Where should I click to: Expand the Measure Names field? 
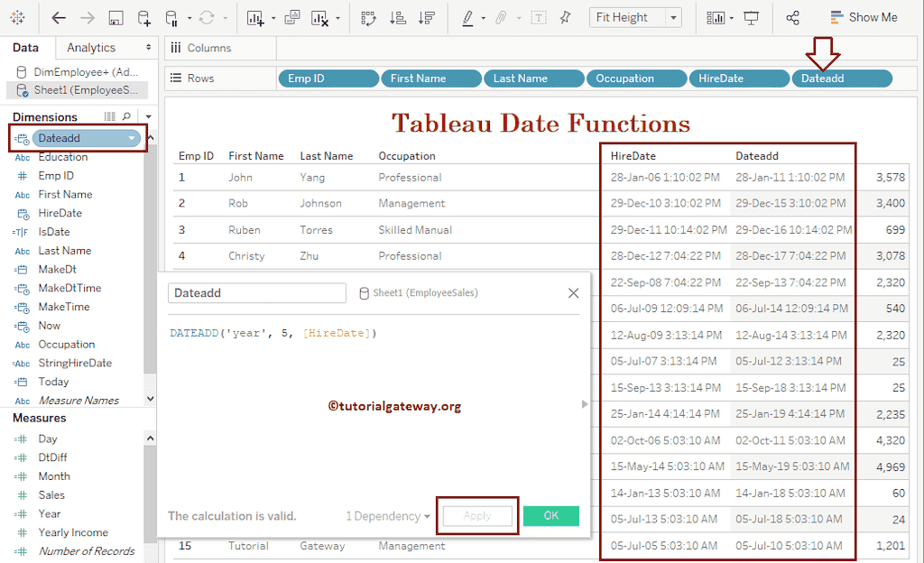pos(79,400)
